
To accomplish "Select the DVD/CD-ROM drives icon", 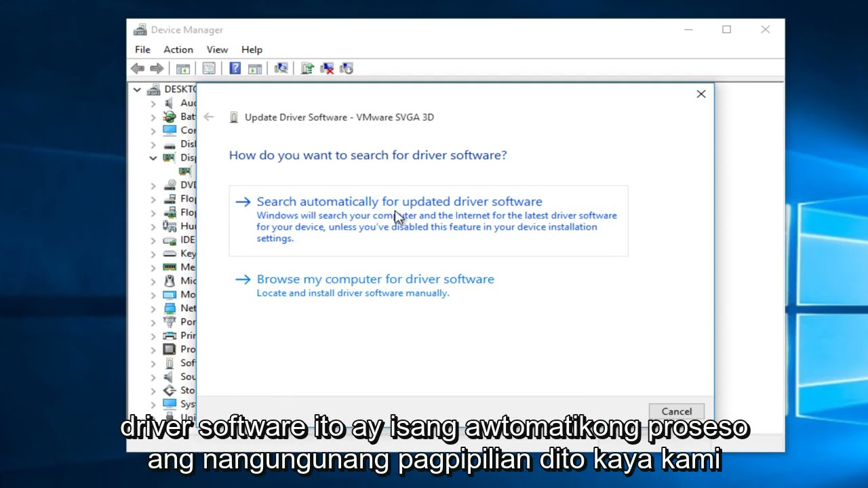I will pyautogui.click(x=170, y=185).
